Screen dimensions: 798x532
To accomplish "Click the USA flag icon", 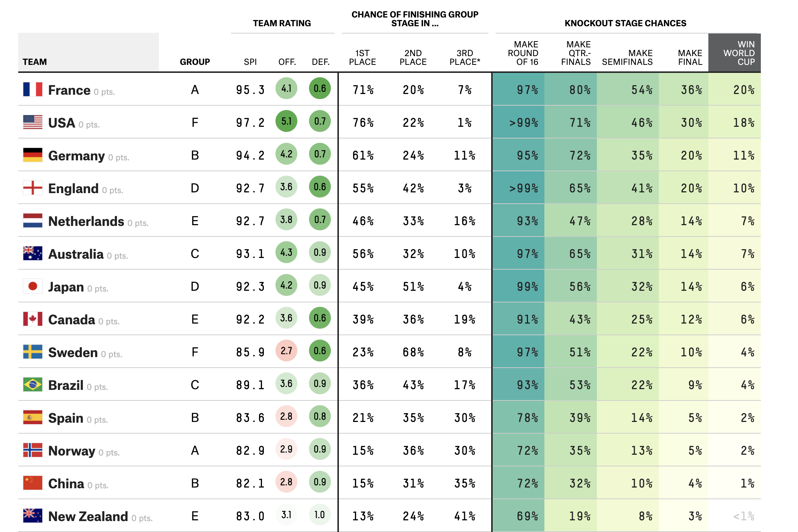I will pos(33,122).
